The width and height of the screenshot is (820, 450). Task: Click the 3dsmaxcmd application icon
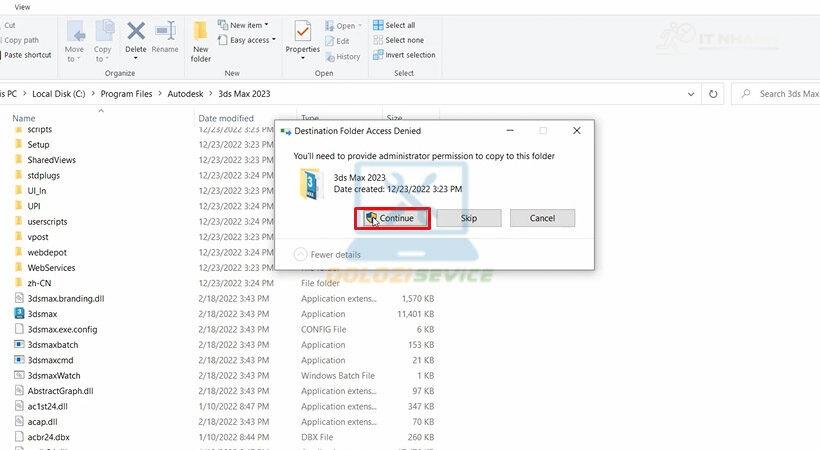[x=19, y=360]
